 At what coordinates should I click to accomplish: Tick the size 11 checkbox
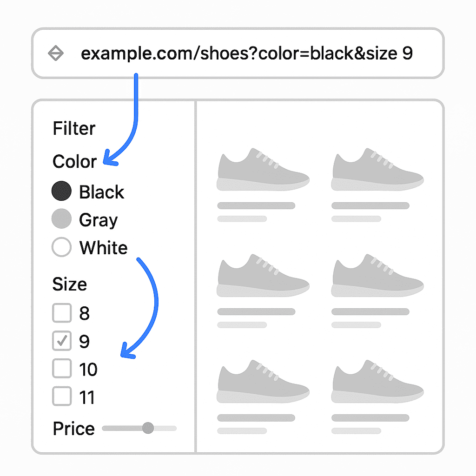[62, 396]
